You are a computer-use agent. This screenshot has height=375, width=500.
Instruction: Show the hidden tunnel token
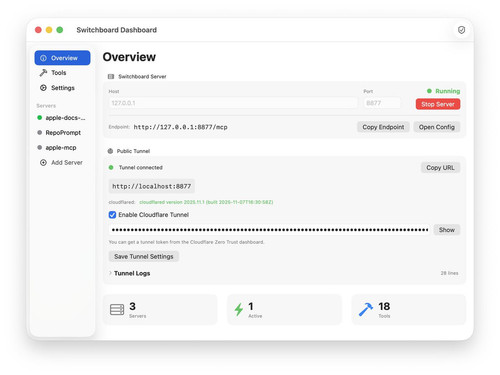pyautogui.click(x=447, y=230)
